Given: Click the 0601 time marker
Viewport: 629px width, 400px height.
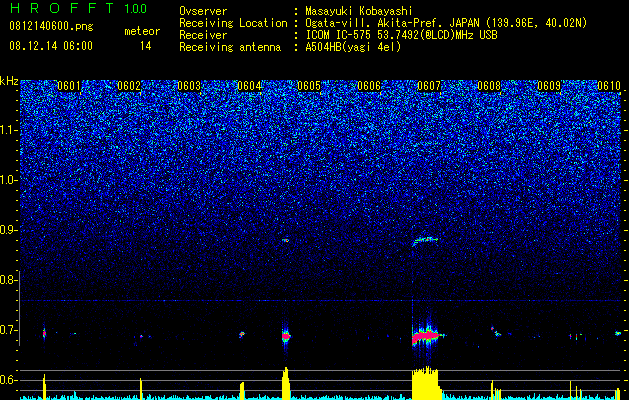Looking at the screenshot, I should (69, 86).
